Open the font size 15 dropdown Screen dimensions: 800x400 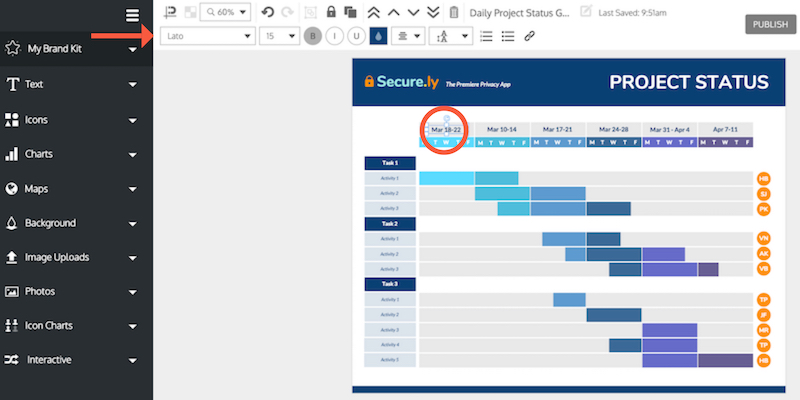point(279,36)
